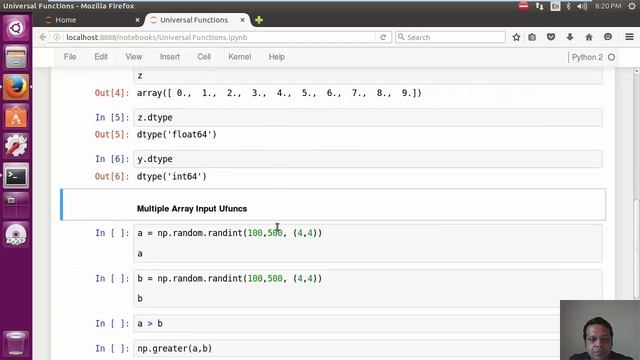The image size is (640, 360).
Task: Click the chat bubble toolbar icon
Action: click(608, 37)
